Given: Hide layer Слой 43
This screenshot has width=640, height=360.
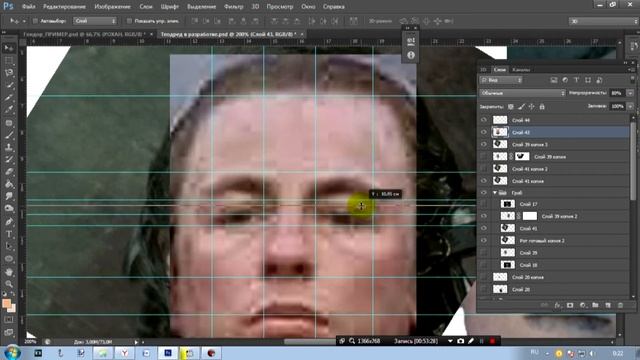Looking at the screenshot, I should [x=484, y=132].
